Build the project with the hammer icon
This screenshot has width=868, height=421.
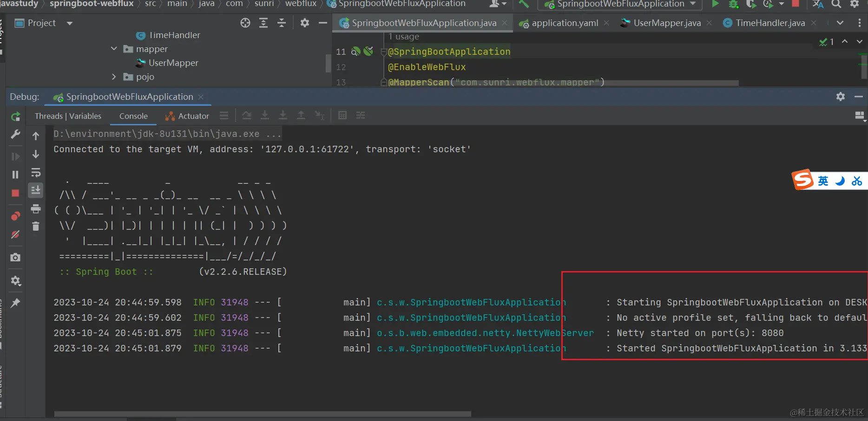tap(524, 4)
